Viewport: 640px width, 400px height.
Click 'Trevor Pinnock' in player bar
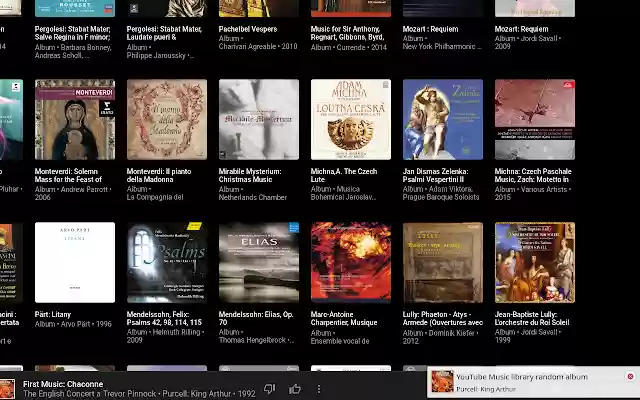pyautogui.click(x=129, y=394)
